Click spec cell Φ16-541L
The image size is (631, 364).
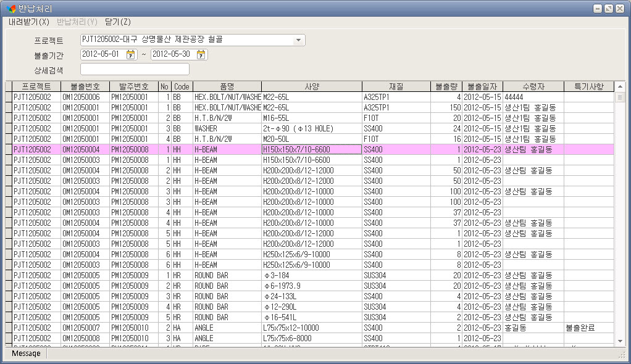pyautogui.click(x=312, y=317)
